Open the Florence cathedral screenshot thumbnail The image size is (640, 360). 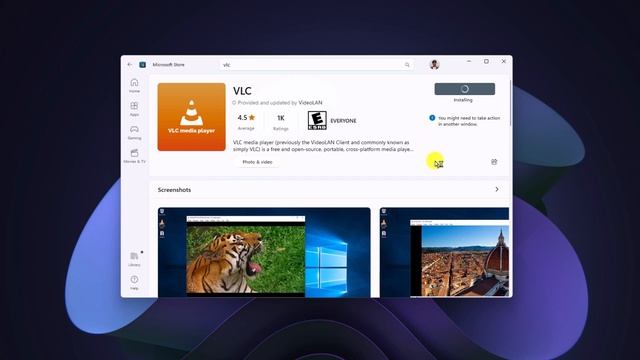[x=444, y=252]
